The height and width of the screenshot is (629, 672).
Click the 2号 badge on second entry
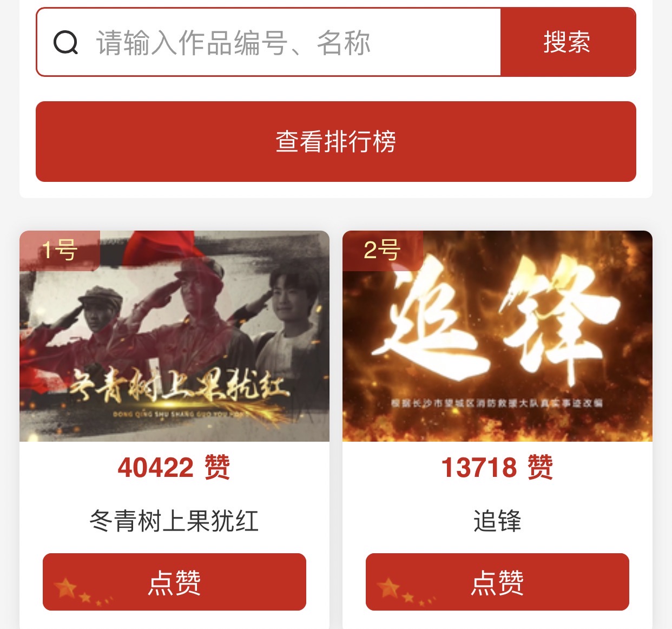point(383,250)
